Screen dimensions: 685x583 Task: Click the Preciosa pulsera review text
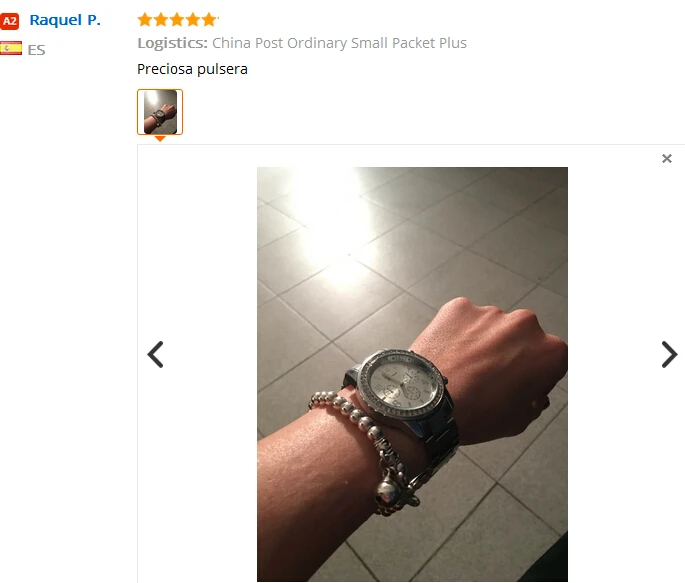click(192, 69)
